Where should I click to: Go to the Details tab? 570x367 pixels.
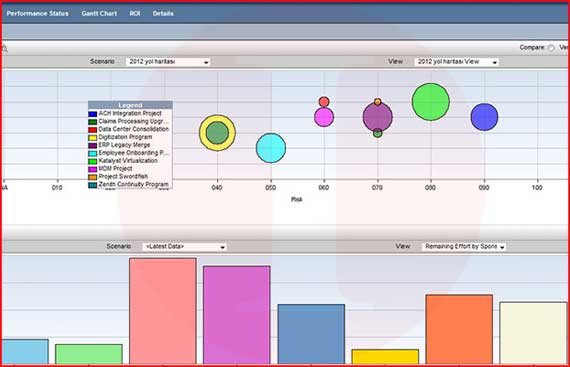[x=163, y=13]
